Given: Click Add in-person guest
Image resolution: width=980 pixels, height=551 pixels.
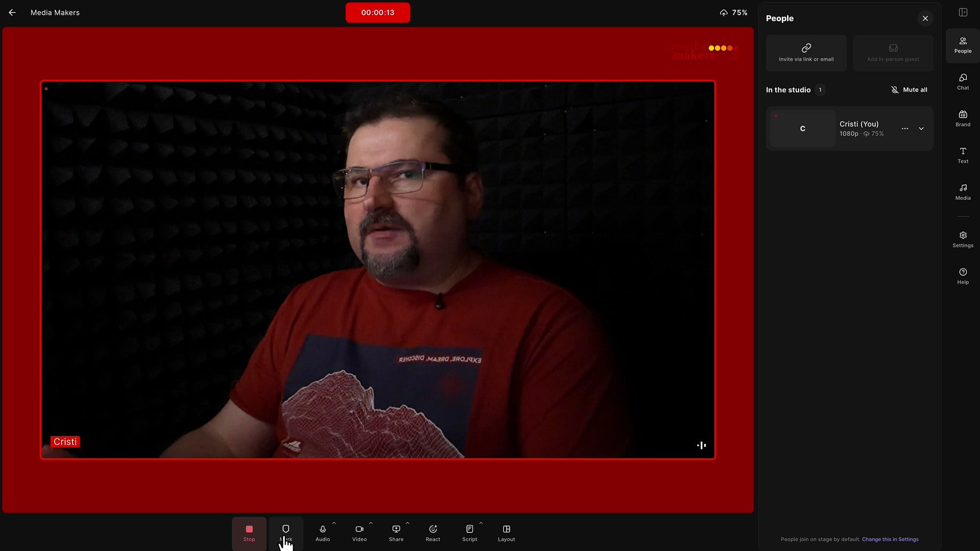Looking at the screenshot, I should (x=893, y=53).
